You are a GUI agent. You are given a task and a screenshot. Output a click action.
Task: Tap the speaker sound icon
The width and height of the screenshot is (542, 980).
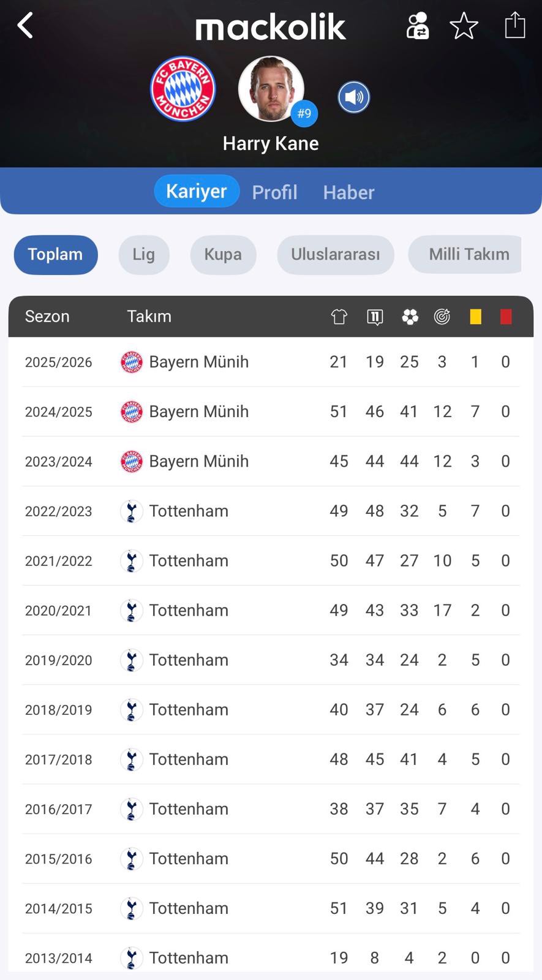[354, 97]
